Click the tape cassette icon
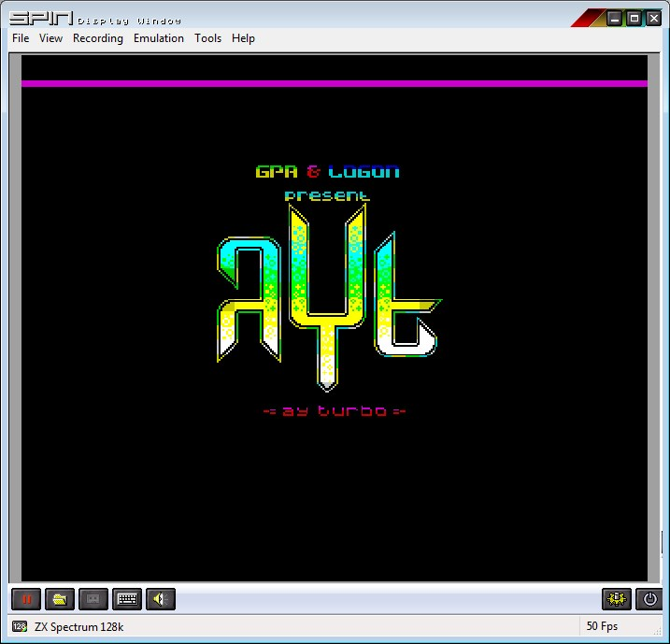 (93, 599)
